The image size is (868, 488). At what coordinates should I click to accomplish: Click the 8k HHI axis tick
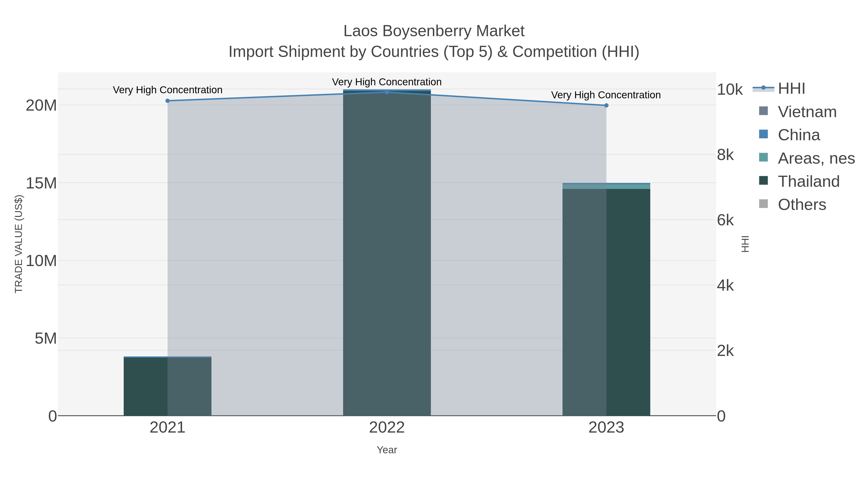[726, 155]
